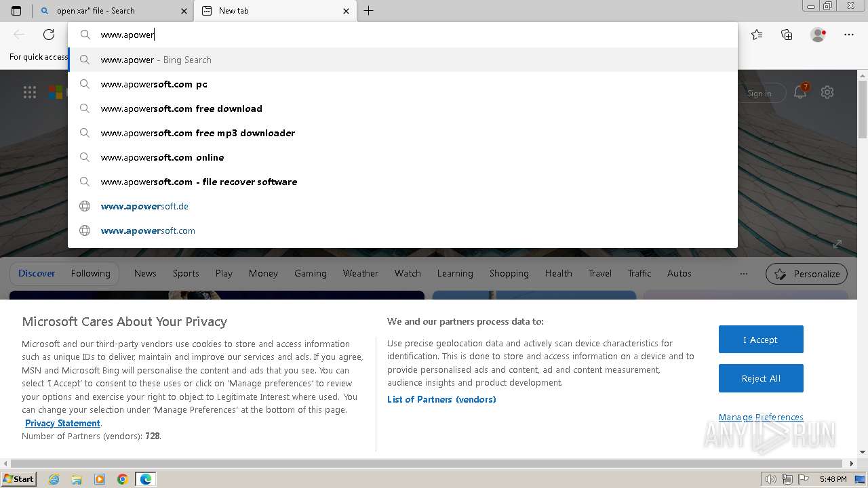Select the Following feed tab
The width and height of the screenshot is (868, 488).
tap(90, 273)
